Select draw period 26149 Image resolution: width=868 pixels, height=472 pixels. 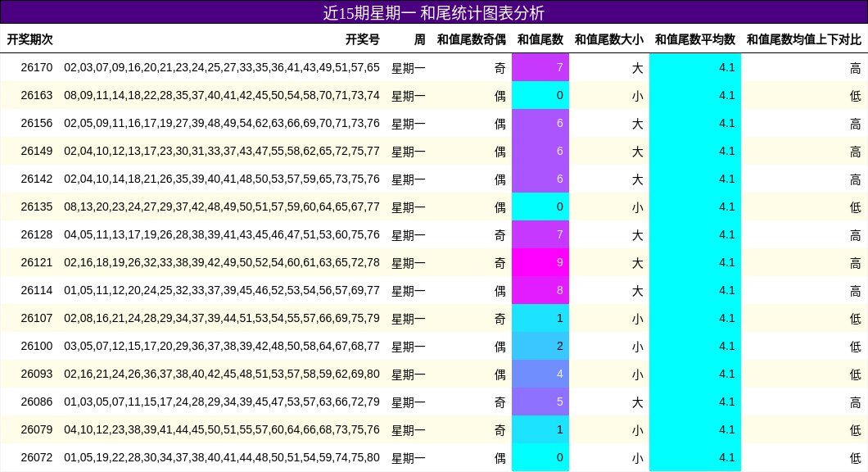point(37,152)
